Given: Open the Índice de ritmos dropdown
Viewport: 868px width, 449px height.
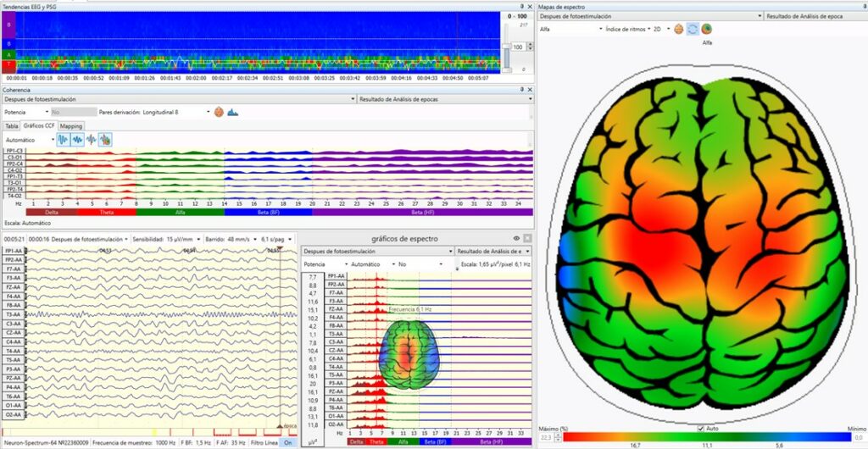Looking at the screenshot, I should pos(628,29).
